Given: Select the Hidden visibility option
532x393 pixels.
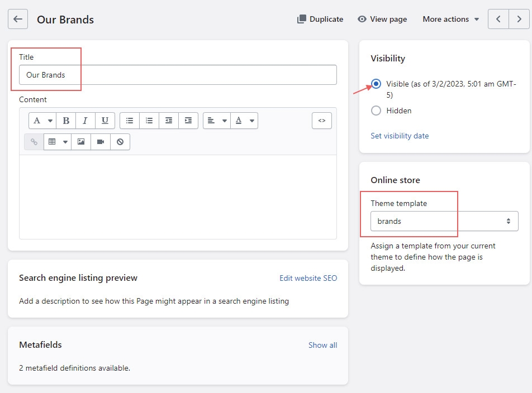Looking at the screenshot, I should point(376,111).
